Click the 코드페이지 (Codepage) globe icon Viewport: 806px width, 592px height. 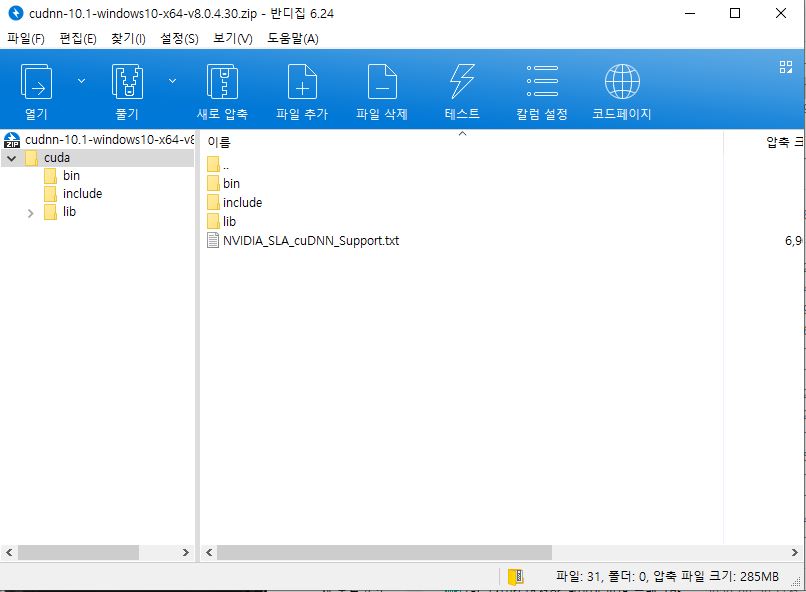[622, 81]
